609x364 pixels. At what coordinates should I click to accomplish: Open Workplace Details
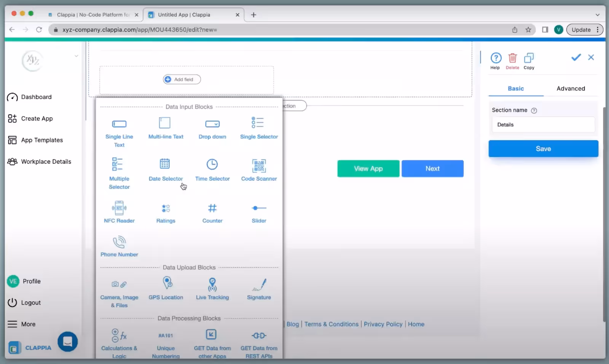tap(39, 162)
